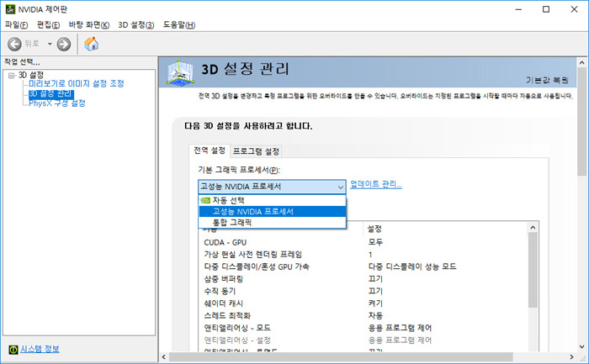Select 미리보기로 이미지 설정 조정 tree item
The width and height of the screenshot is (589, 364).
click(77, 83)
